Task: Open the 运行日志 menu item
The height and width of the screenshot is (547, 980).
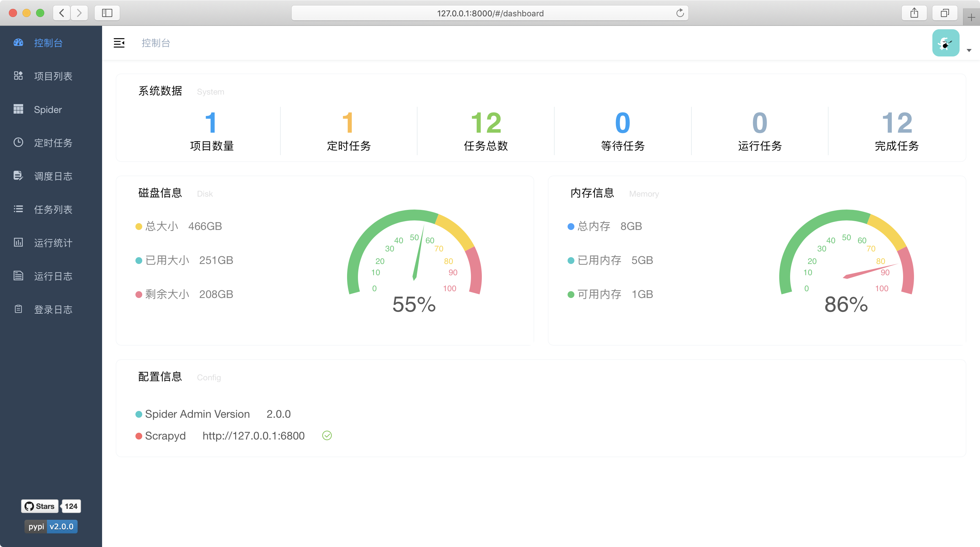Action: 53,276
